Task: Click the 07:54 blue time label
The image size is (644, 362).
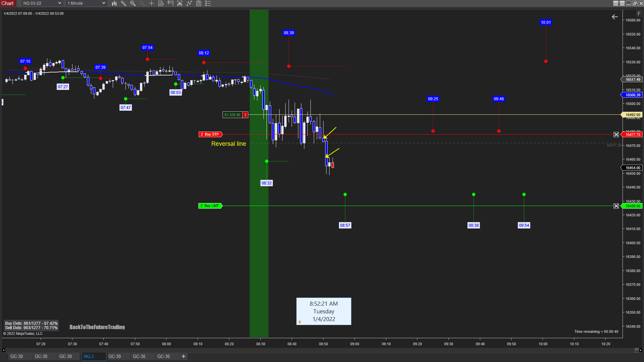Action: click(x=147, y=48)
